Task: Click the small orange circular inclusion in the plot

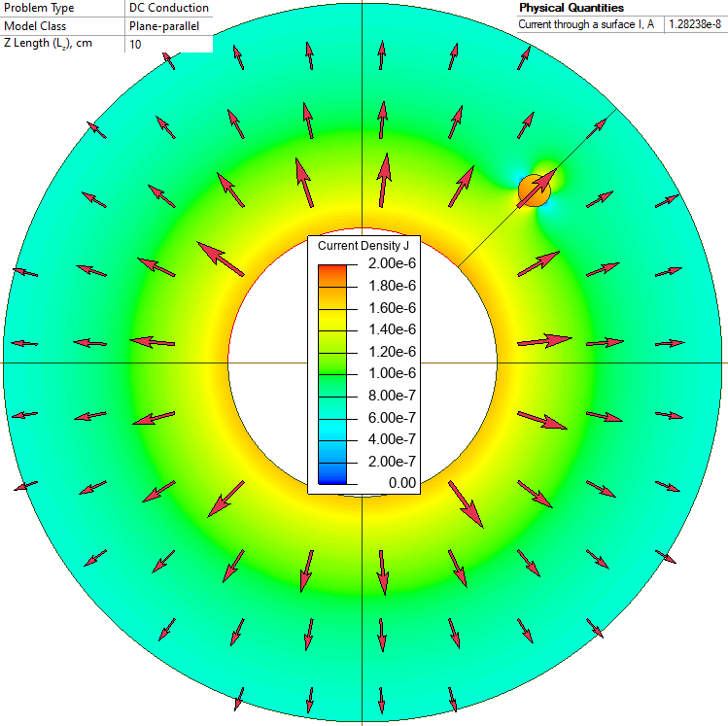Action: (535, 190)
